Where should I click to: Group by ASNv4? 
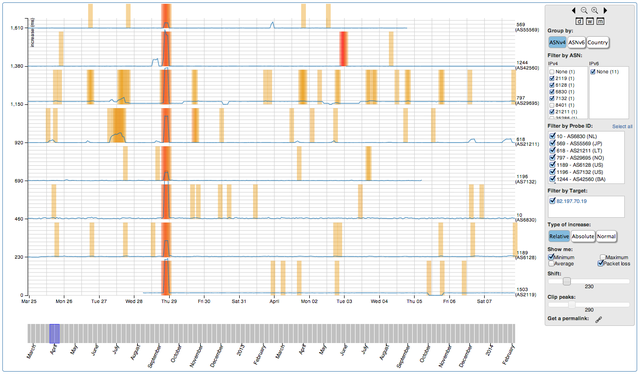coord(558,42)
